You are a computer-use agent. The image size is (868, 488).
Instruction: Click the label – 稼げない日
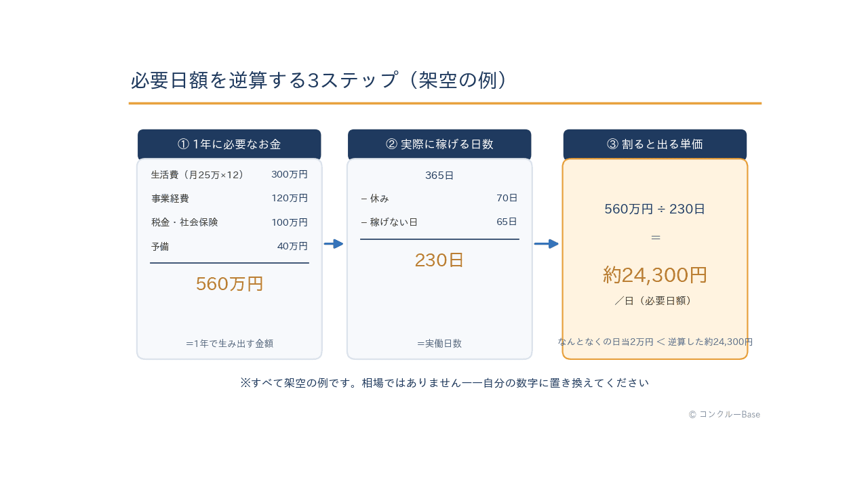coord(389,222)
